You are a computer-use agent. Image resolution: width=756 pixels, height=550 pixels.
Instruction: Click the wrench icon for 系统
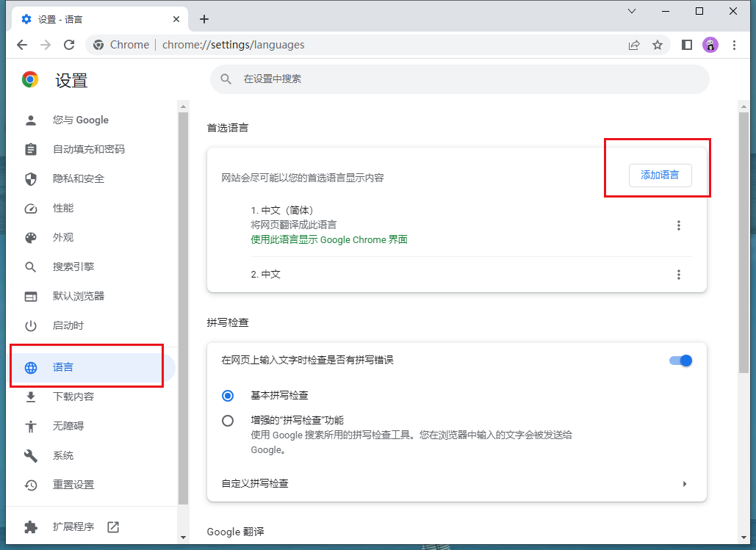coord(31,455)
